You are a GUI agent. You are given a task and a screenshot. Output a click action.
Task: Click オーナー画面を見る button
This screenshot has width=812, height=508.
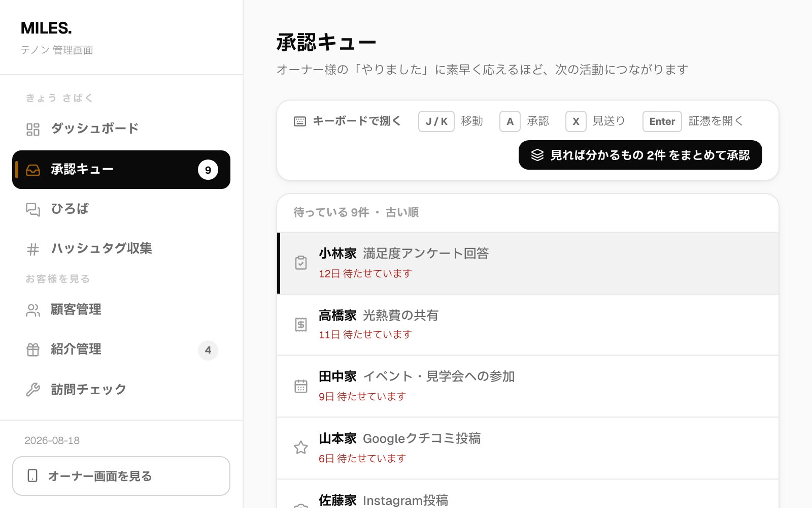121,476
